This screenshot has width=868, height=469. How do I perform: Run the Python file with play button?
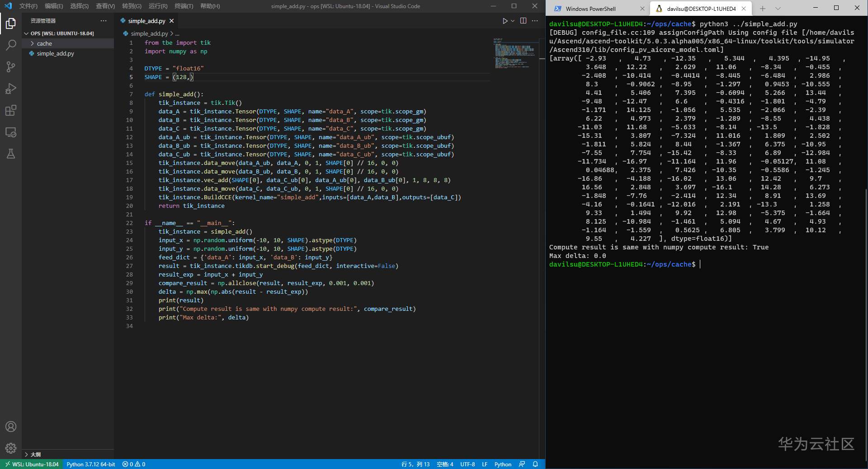505,21
